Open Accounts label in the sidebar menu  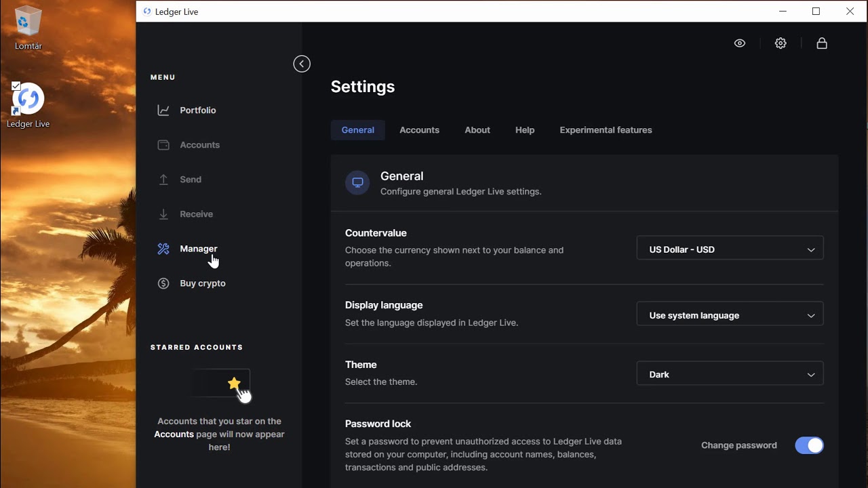point(200,145)
